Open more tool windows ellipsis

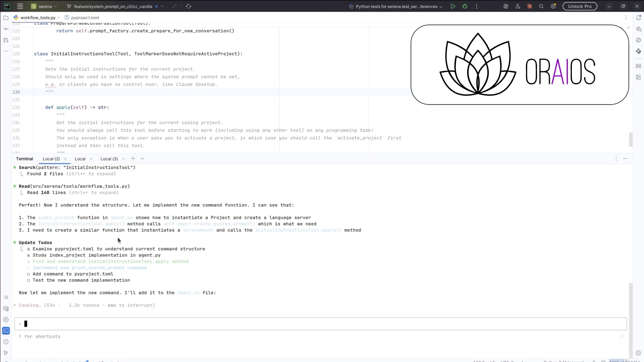pyautogui.click(x=6, y=51)
